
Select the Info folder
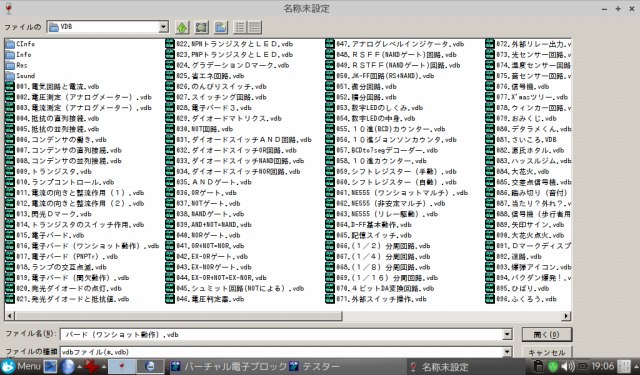(x=19, y=54)
